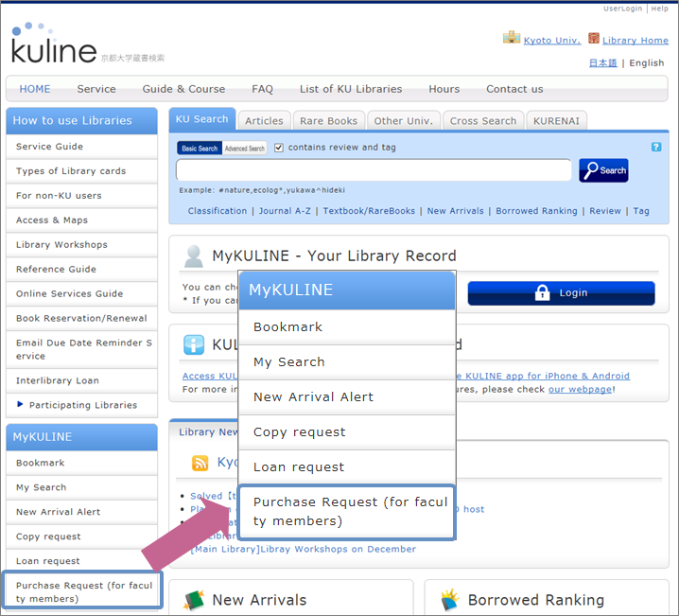
Task: Expand Participating Libraries arrow
Action: pos(20,404)
